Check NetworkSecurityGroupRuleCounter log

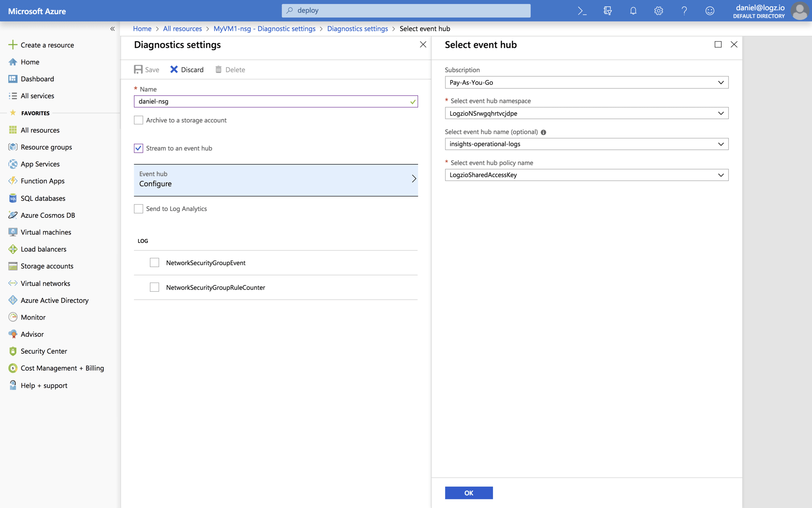coord(155,287)
